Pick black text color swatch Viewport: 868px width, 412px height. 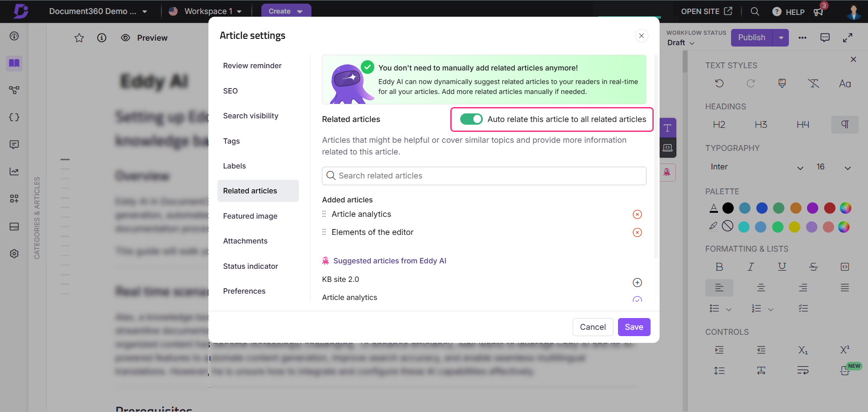(728, 208)
